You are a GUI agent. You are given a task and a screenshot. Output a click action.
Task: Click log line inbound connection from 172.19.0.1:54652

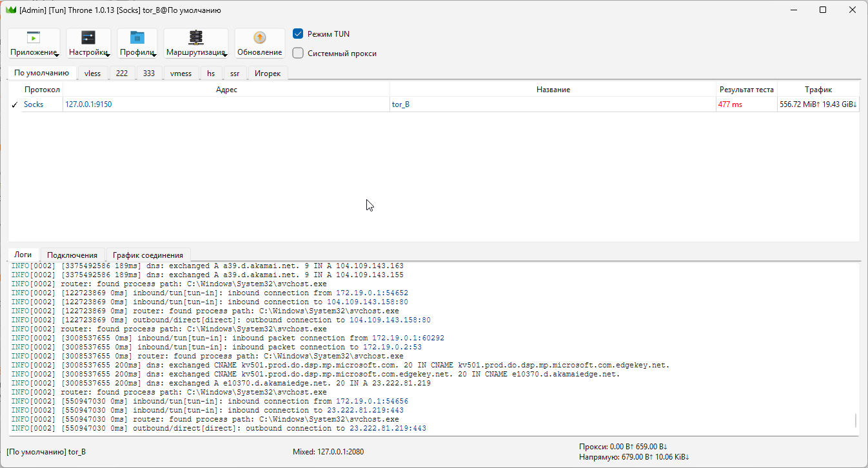(210, 293)
